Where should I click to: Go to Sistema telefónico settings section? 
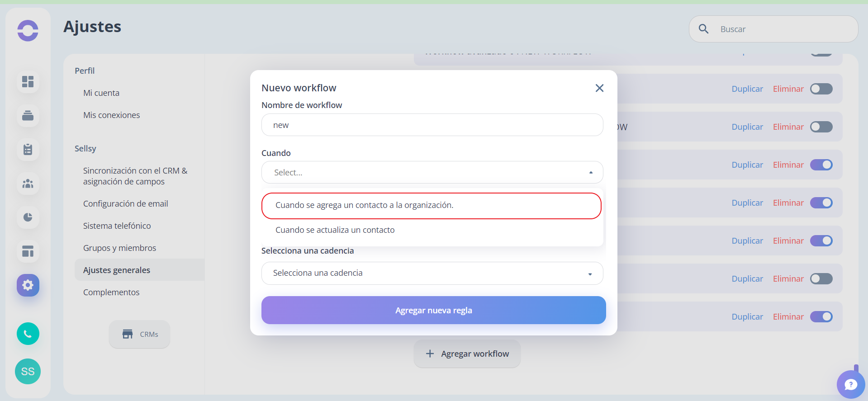pos(117,226)
